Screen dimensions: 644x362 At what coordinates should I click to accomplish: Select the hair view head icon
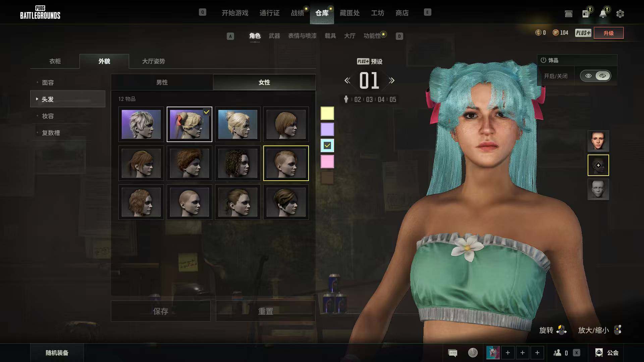598,165
